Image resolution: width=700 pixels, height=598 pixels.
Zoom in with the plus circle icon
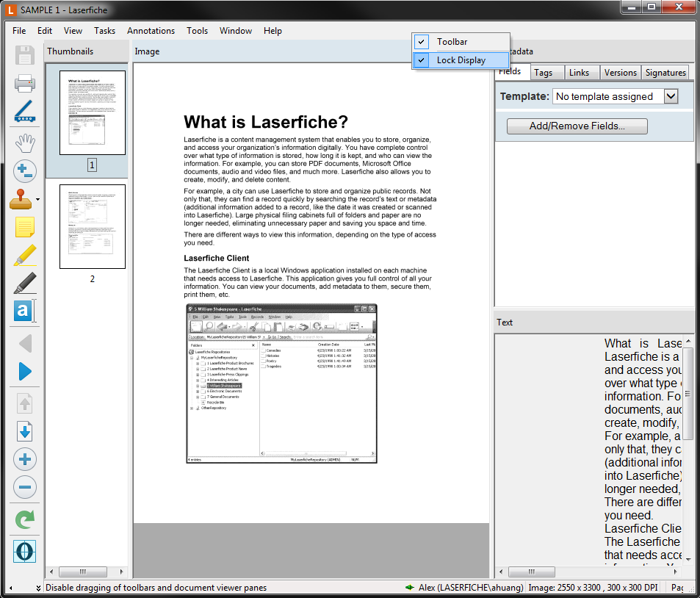point(24,459)
